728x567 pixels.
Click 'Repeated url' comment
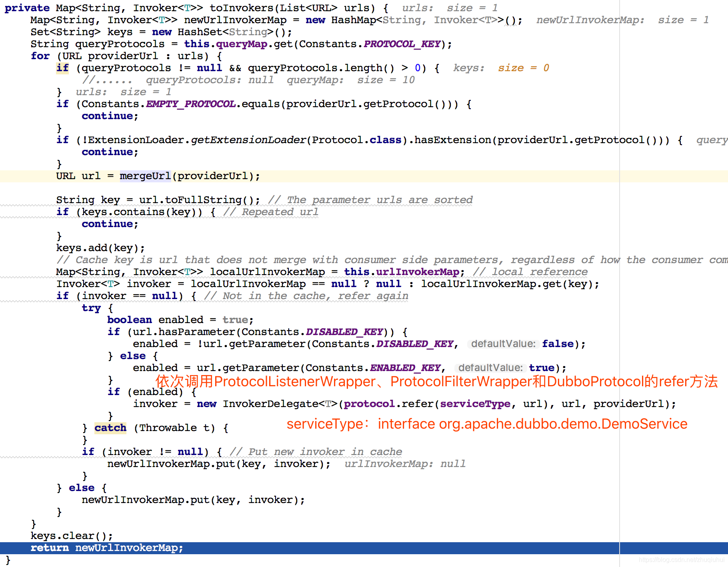click(271, 212)
